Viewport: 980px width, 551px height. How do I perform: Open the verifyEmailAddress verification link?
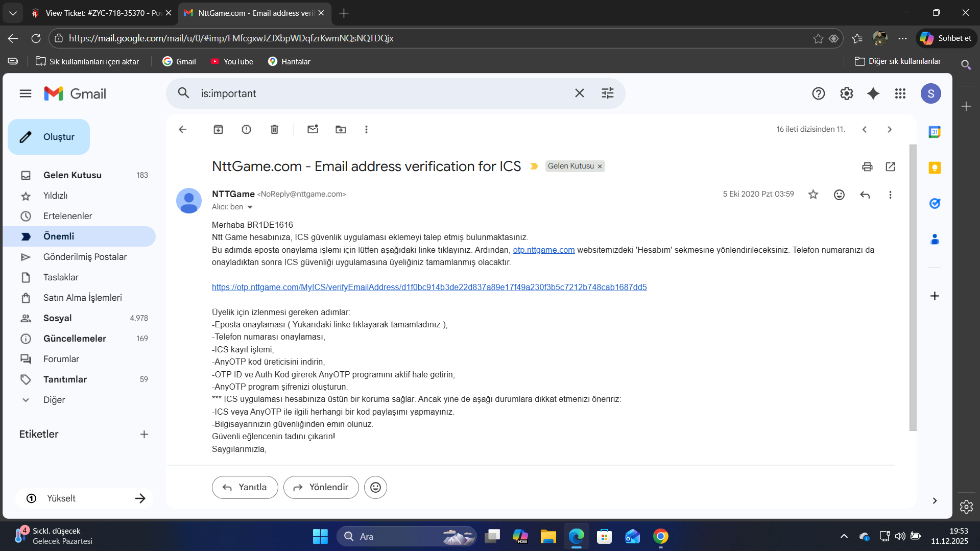[429, 288]
